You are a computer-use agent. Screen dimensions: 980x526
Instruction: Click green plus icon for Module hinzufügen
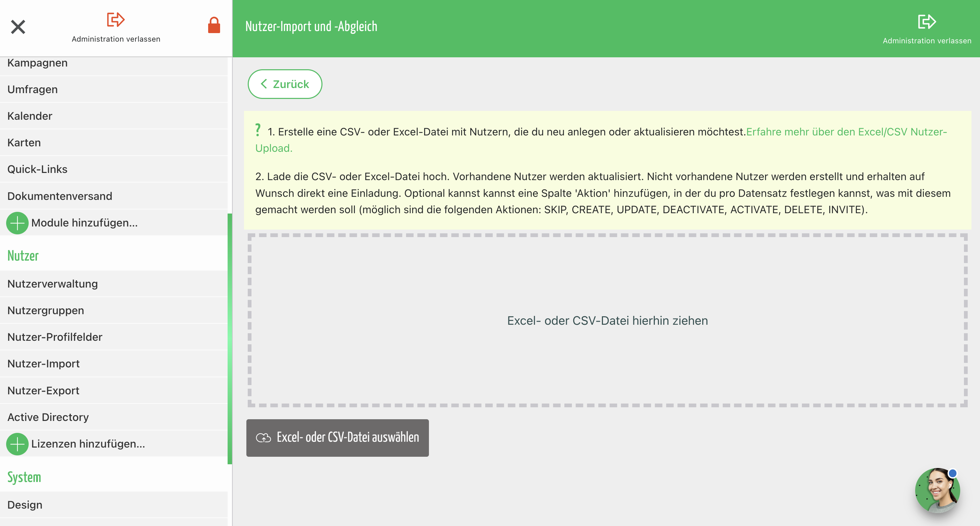tap(17, 223)
